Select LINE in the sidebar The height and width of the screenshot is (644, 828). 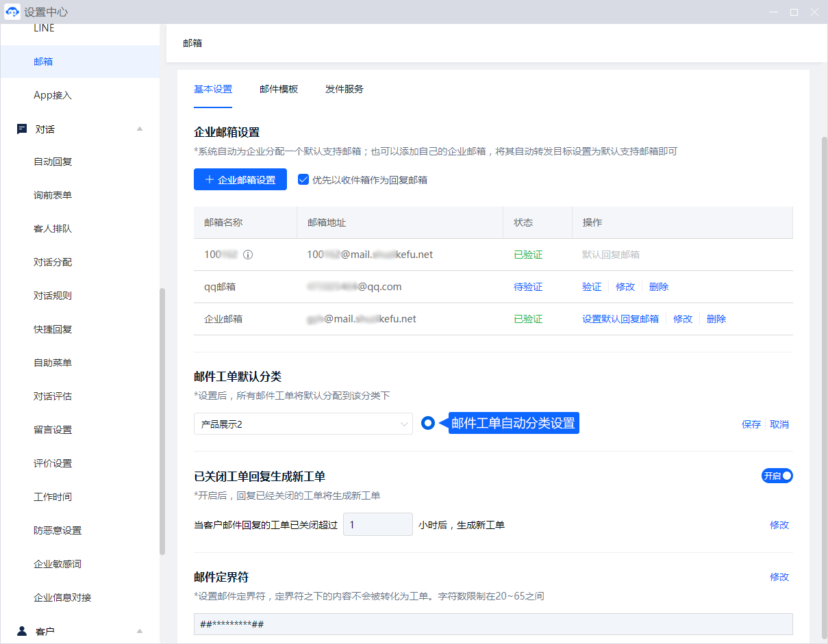coord(44,28)
